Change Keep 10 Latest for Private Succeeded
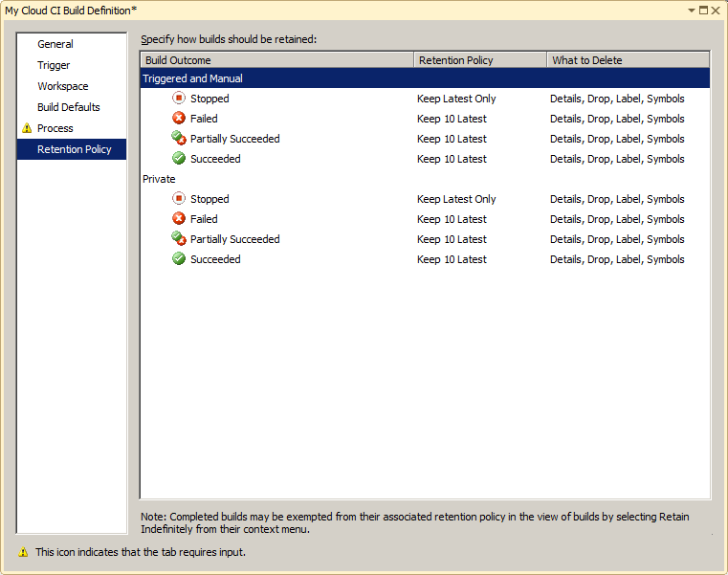 (x=452, y=259)
